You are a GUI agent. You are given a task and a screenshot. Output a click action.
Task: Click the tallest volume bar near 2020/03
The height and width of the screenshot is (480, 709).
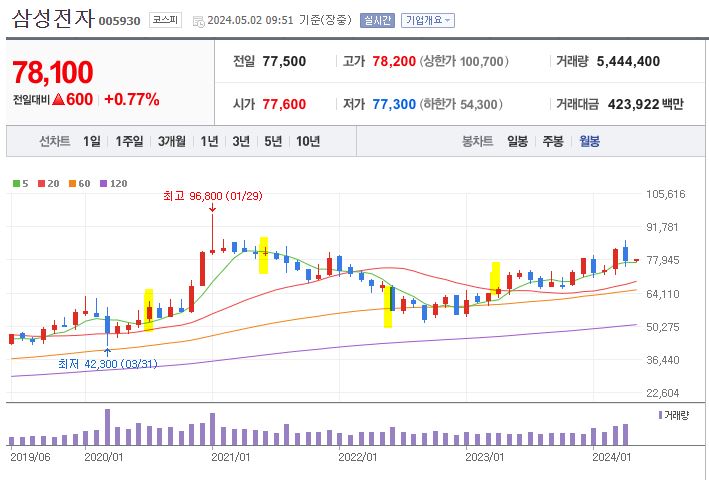click(x=108, y=427)
